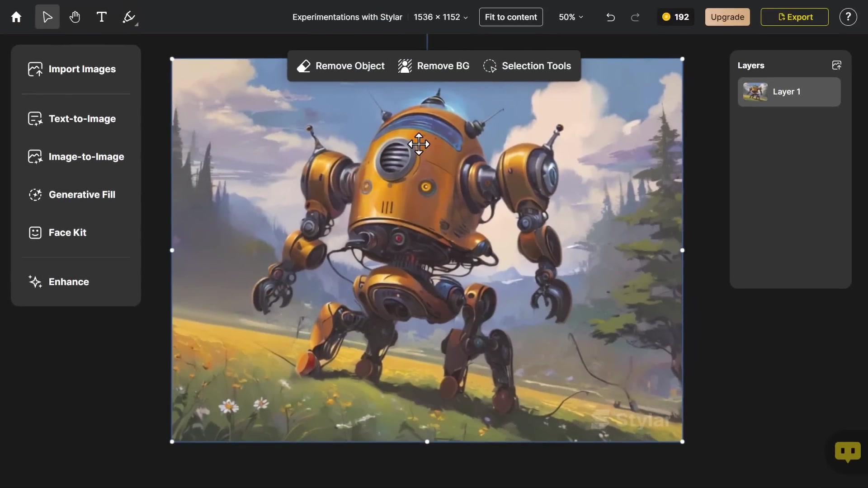Click the right-middle canvas resize handle
Screen dimensions: 868x488
point(682,250)
